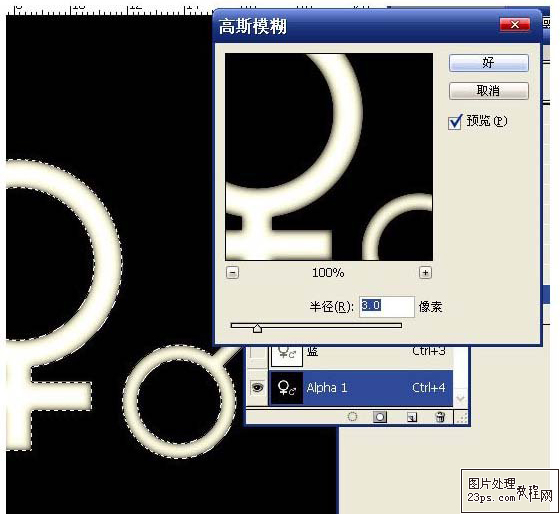Image resolution: width=560 pixels, height=514 pixels.
Task: Confirm blur with the 好 button
Action: pyautogui.click(x=488, y=63)
